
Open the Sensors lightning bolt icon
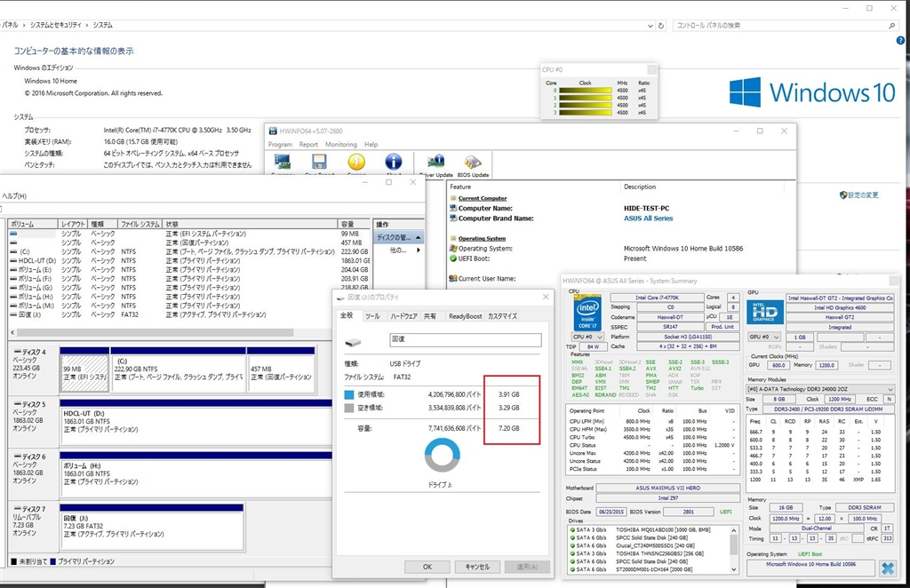355,163
